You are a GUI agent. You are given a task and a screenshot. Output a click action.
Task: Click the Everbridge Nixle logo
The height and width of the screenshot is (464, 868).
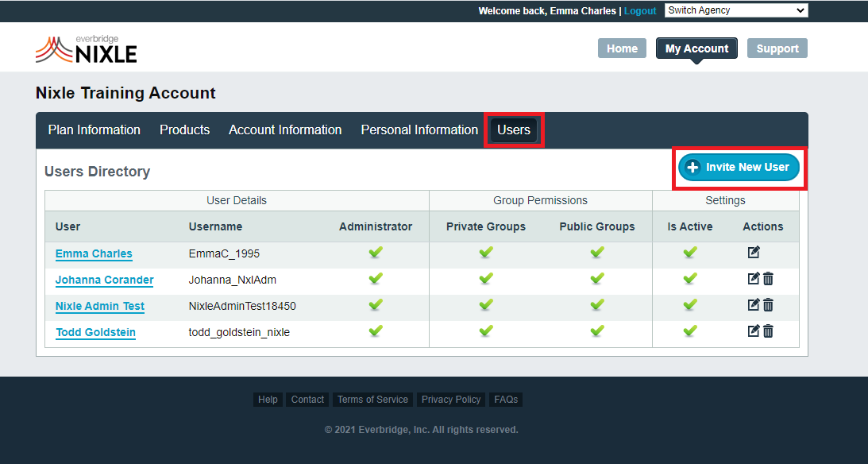tap(87, 49)
